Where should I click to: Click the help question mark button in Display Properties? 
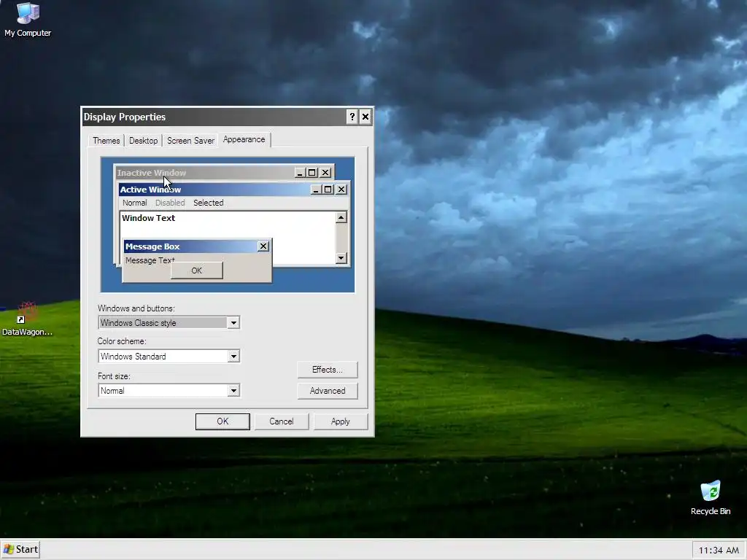352,117
